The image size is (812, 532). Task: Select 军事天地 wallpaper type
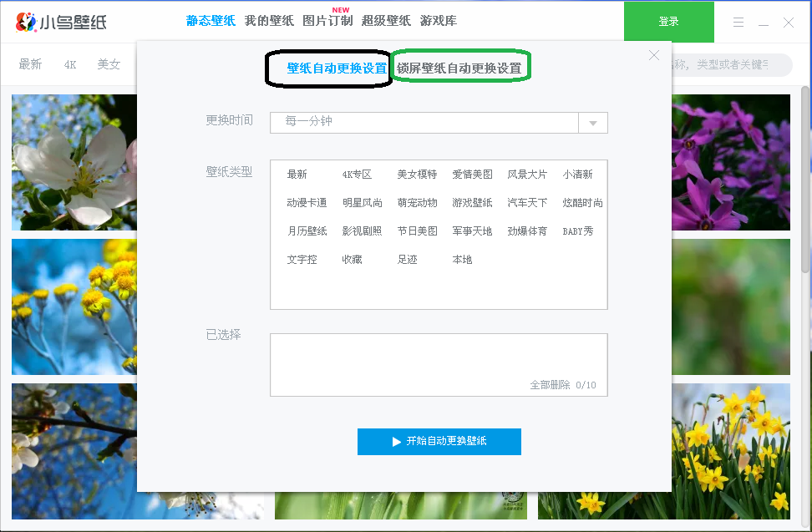click(472, 231)
